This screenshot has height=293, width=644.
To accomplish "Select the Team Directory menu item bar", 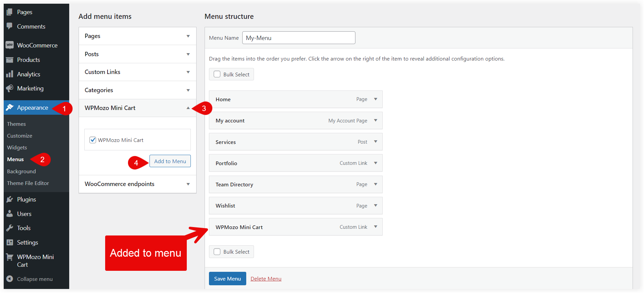I will click(296, 184).
